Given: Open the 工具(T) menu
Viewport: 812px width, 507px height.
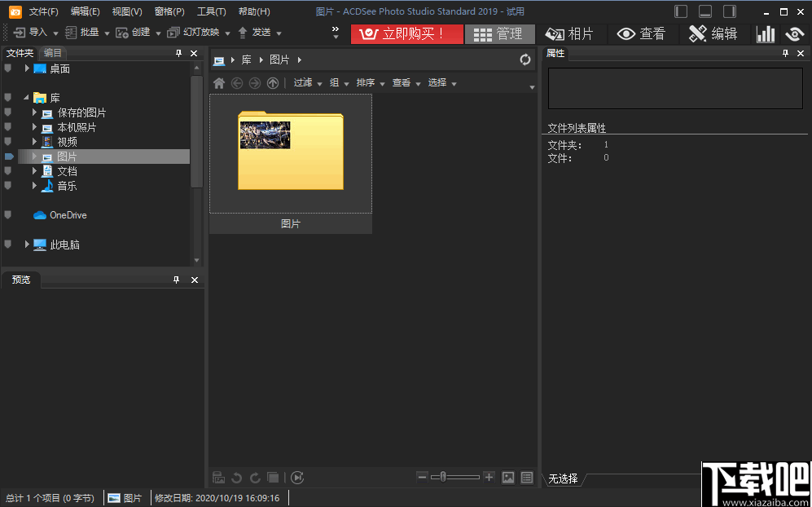Looking at the screenshot, I should coord(210,11).
